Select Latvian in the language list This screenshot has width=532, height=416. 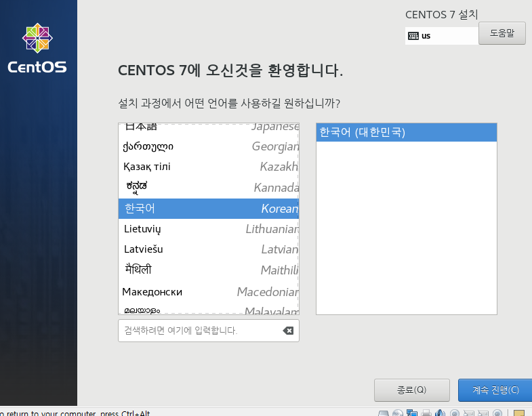click(209, 249)
